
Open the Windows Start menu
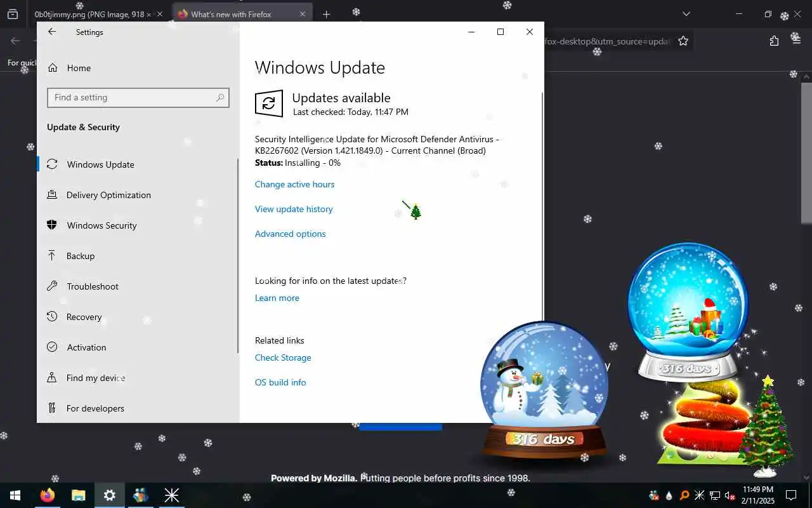(15, 495)
